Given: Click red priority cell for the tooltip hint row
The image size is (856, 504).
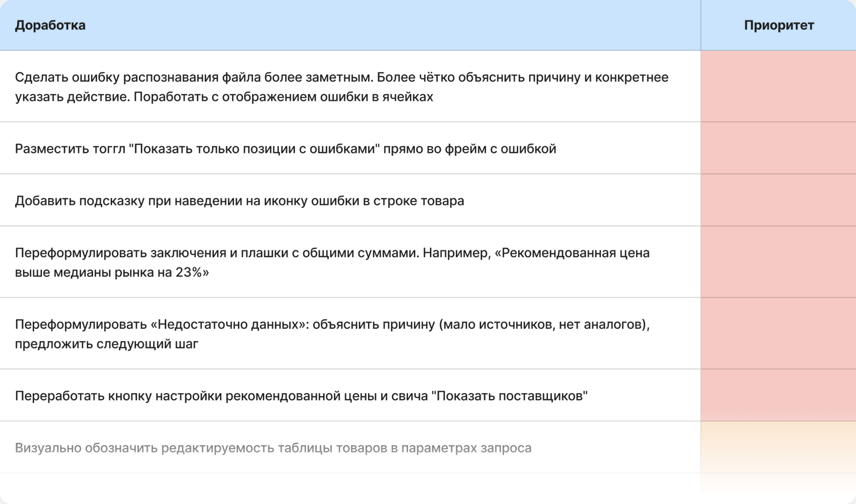Looking at the screenshot, I should click(779, 200).
